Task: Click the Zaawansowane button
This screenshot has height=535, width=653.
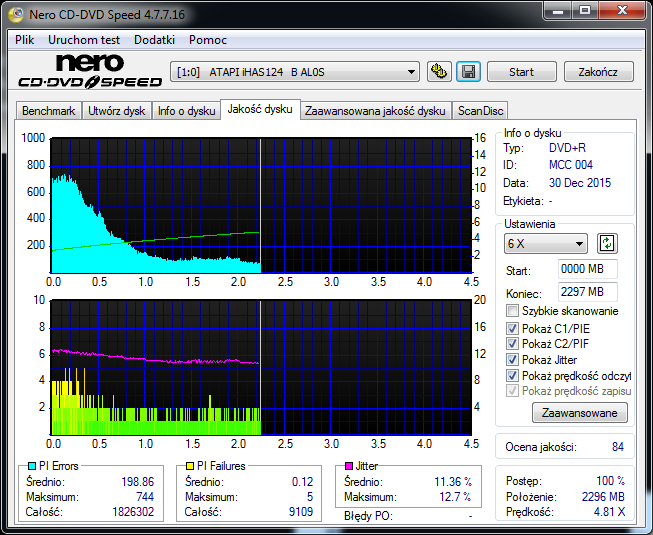Action: coord(580,413)
